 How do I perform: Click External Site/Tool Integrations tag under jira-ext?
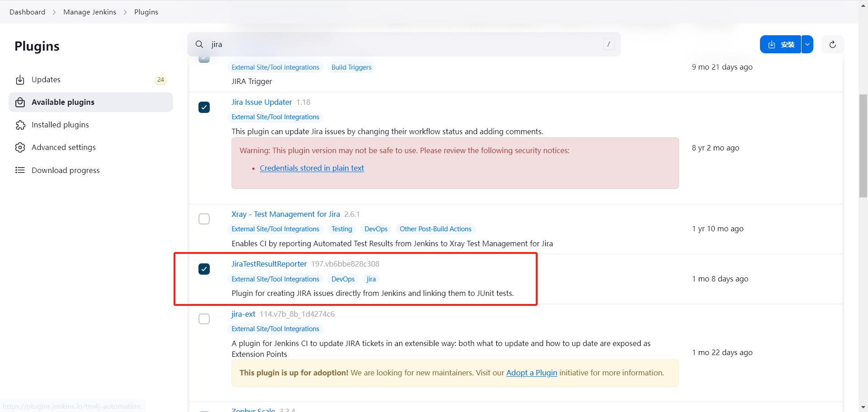275,329
